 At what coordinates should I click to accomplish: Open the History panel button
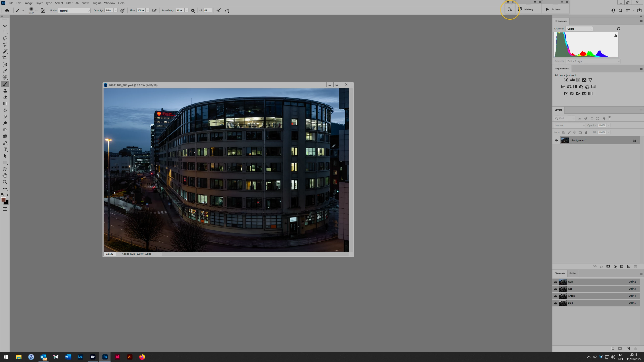[x=529, y=10]
